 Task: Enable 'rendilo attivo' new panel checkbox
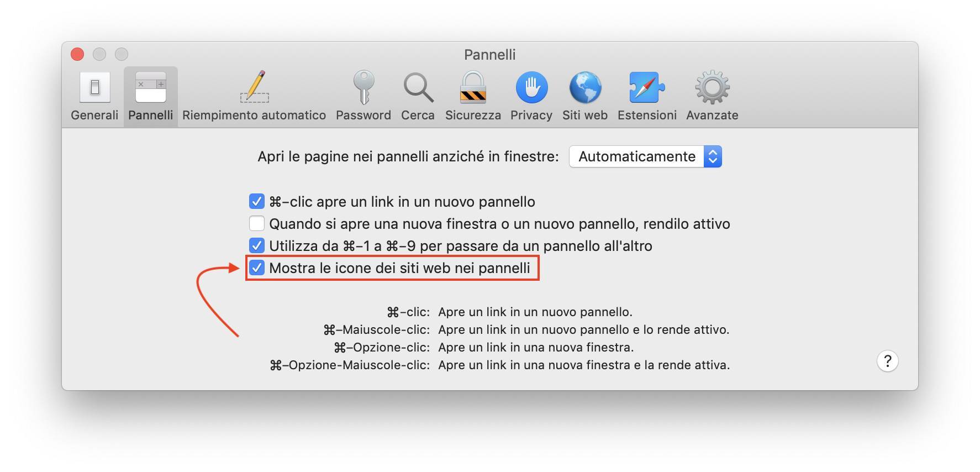point(256,223)
